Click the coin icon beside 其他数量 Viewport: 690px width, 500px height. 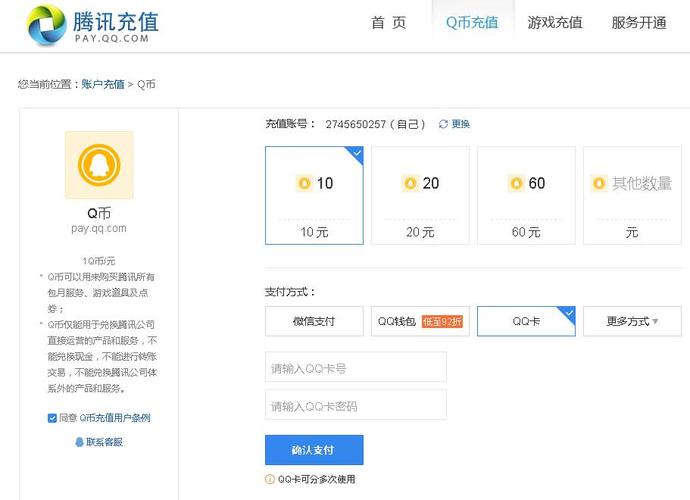coord(598,183)
